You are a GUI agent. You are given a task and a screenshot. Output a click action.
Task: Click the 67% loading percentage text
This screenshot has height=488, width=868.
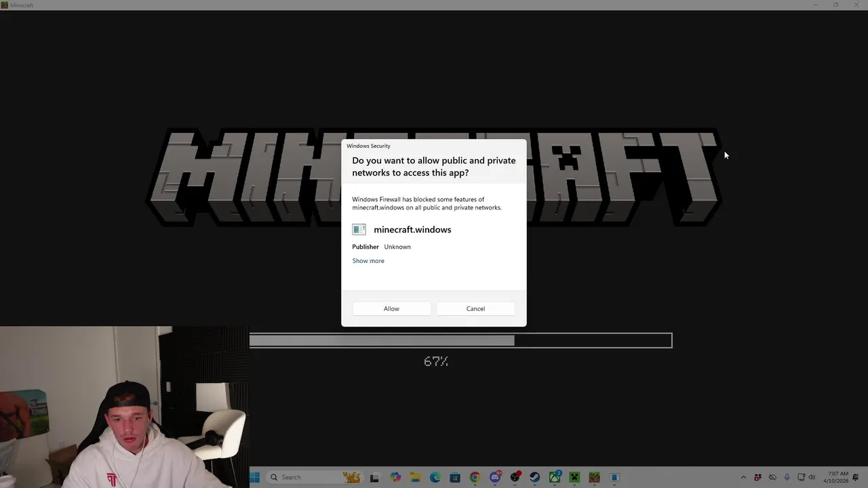(436, 362)
